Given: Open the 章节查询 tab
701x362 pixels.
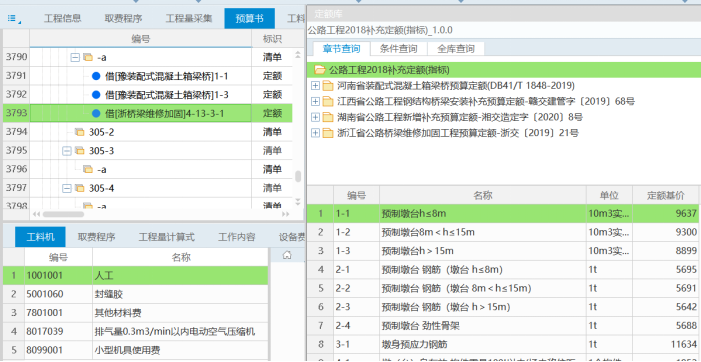Looking at the screenshot, I should click(341, 48).
